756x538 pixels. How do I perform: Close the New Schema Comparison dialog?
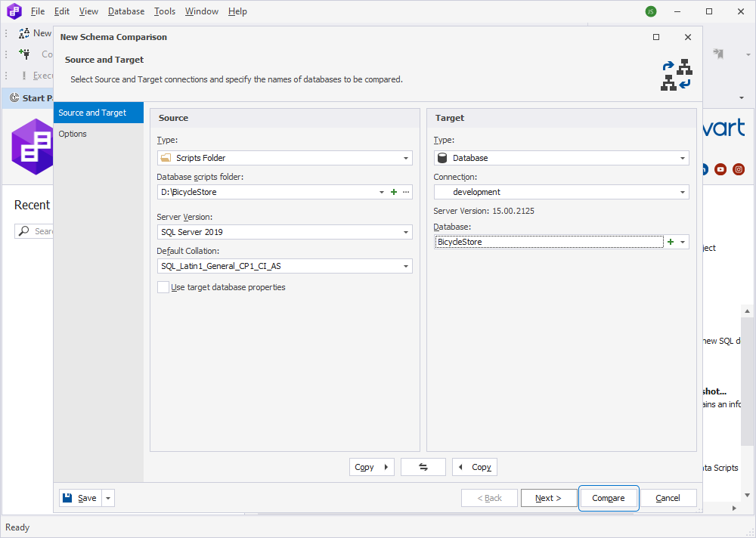coord(688,37)
